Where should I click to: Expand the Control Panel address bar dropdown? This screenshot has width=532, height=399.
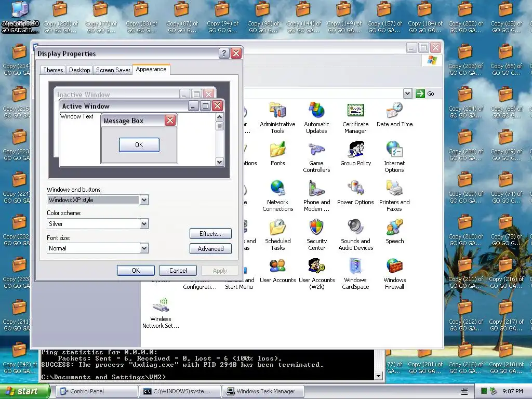(407, 94)
